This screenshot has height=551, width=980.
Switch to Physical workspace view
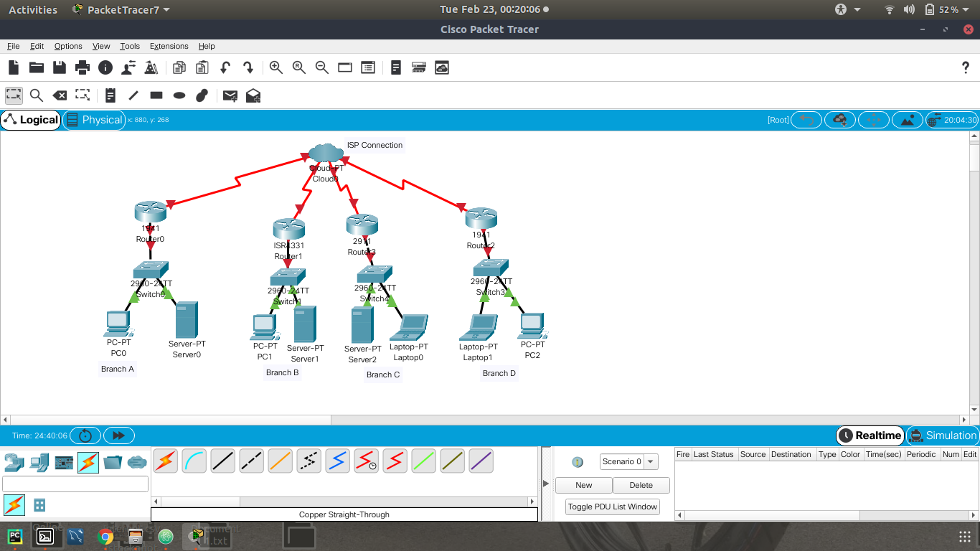point(94,120)
